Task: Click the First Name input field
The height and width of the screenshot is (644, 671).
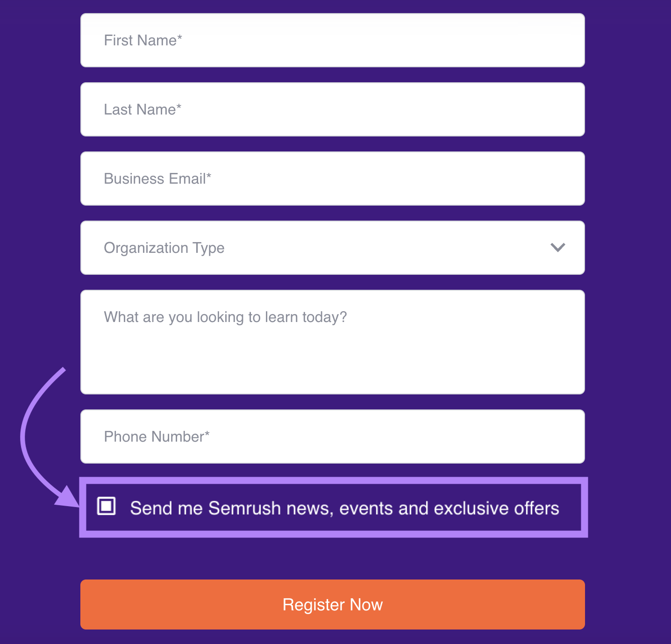Action: pyautogui.click(x=332, y=40)
